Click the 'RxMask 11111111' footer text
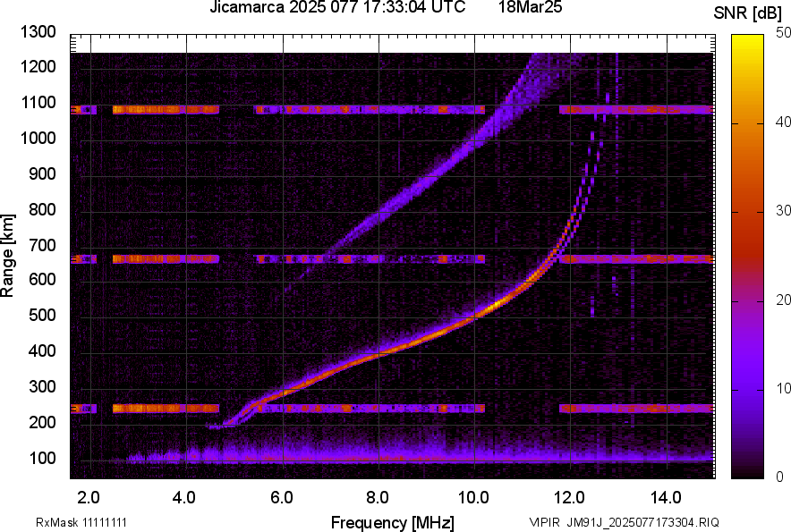This screenshot has width=791, height=532. [x=81, y=522]
